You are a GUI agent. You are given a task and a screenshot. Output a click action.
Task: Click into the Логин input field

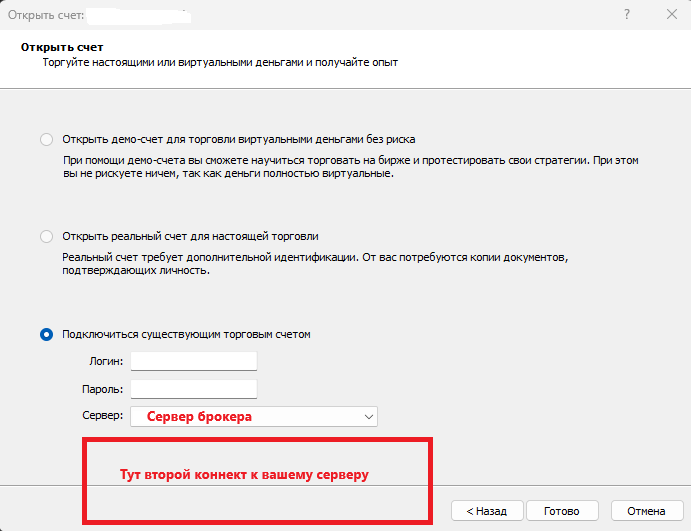(194, 361)
